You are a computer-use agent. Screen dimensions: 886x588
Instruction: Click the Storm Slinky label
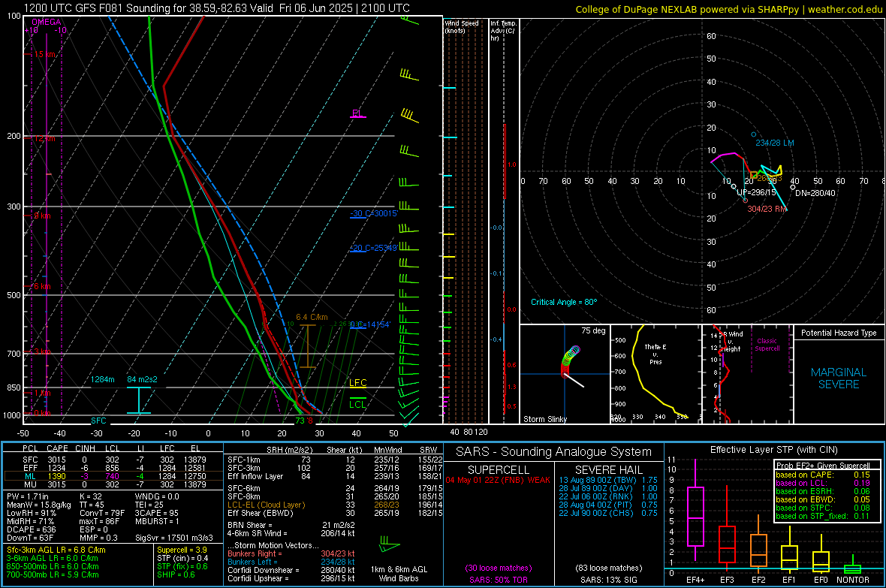(x=545, y=419)
